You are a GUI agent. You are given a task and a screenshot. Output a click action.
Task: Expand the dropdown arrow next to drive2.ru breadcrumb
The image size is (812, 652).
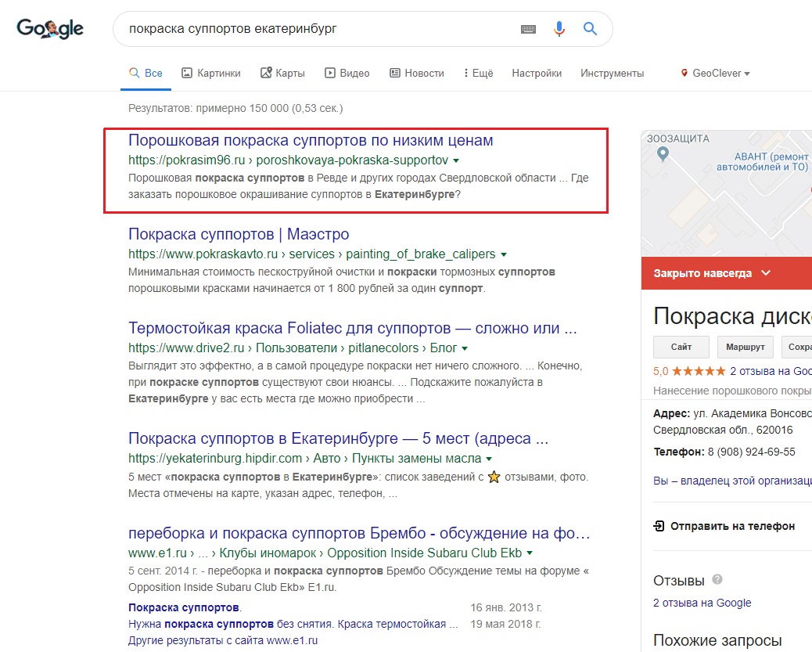pos(464,348)
